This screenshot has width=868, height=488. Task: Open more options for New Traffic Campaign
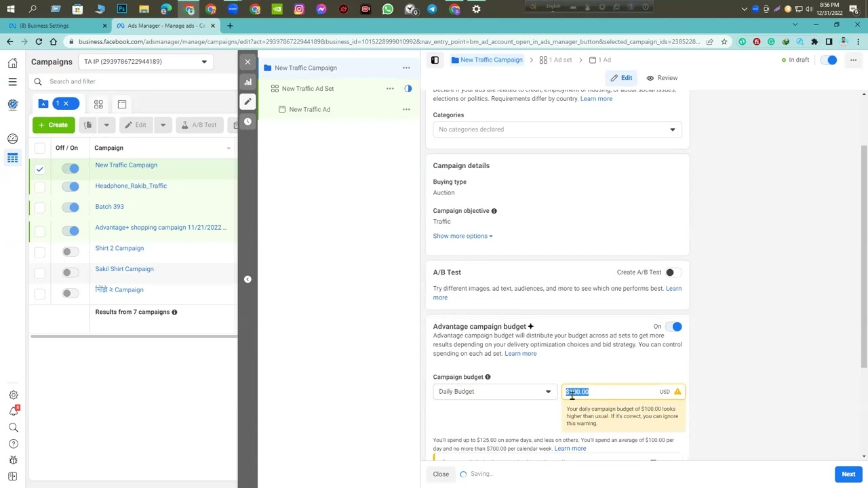(406, 68)
